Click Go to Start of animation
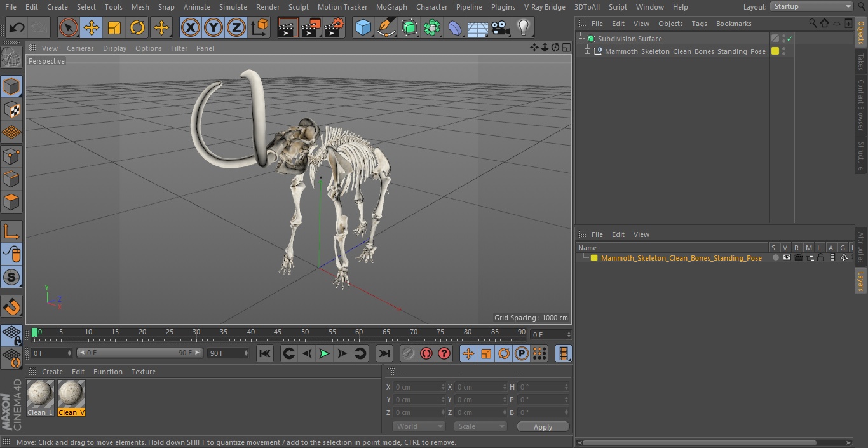This screenshot has width=868, height=448. [x=265, y=353]
